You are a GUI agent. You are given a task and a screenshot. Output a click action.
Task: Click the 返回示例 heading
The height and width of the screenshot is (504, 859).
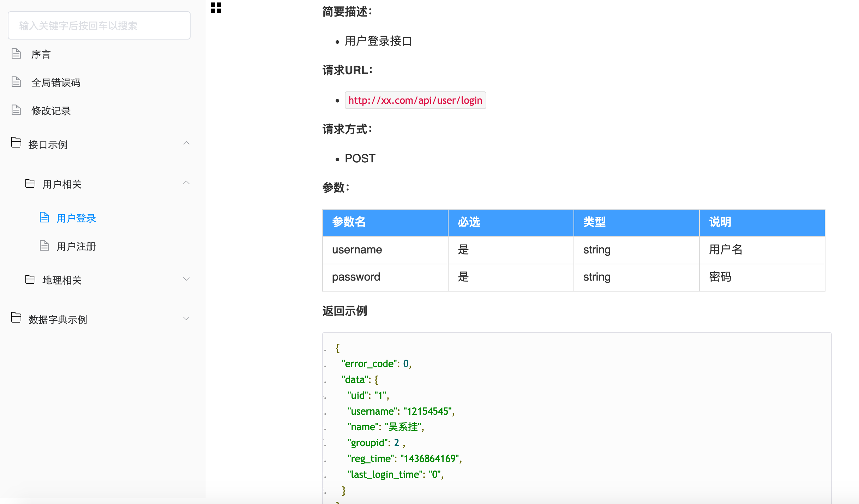tap(344, 311)
